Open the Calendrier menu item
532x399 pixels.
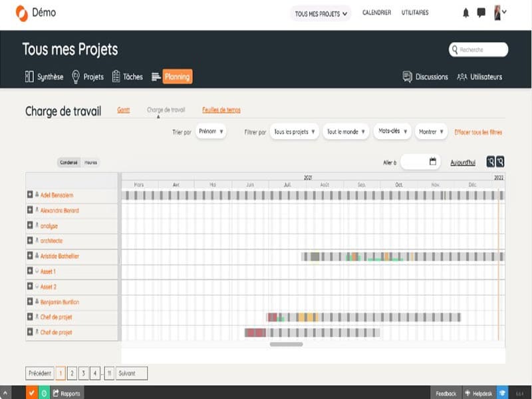(x=376, y=13)
